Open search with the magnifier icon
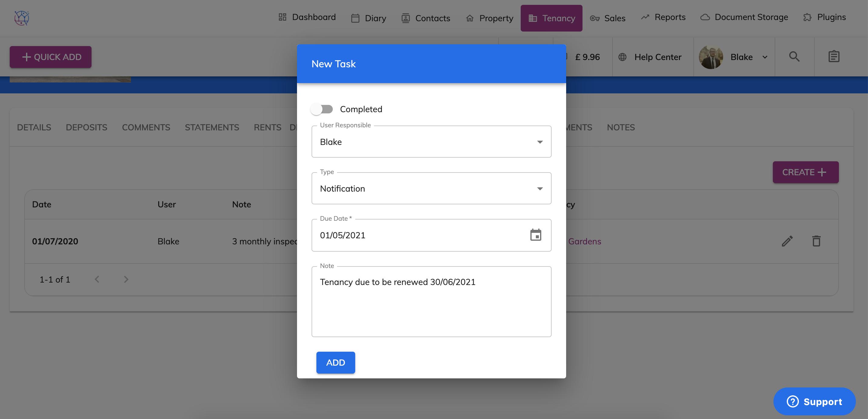 point(794,57)
